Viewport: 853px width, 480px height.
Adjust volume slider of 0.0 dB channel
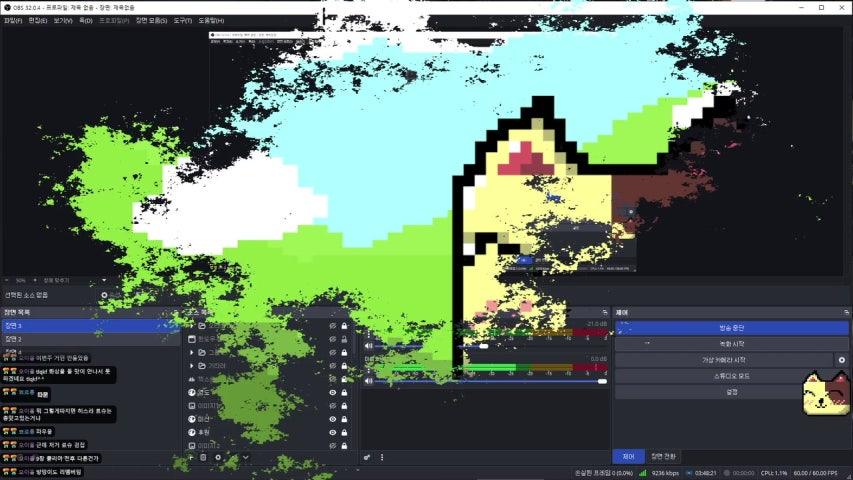coord(491,381)
